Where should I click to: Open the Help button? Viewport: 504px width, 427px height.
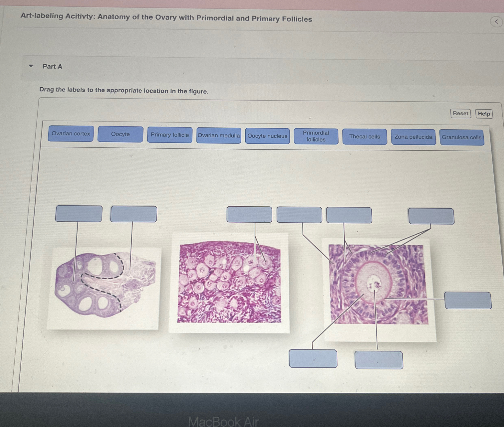coord(484,114)
